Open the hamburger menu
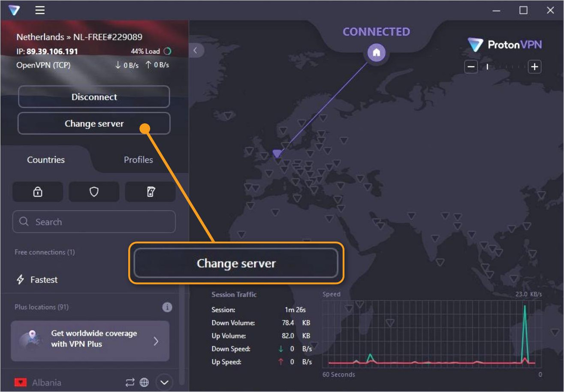564x392 pixels. tap(40, 10)
